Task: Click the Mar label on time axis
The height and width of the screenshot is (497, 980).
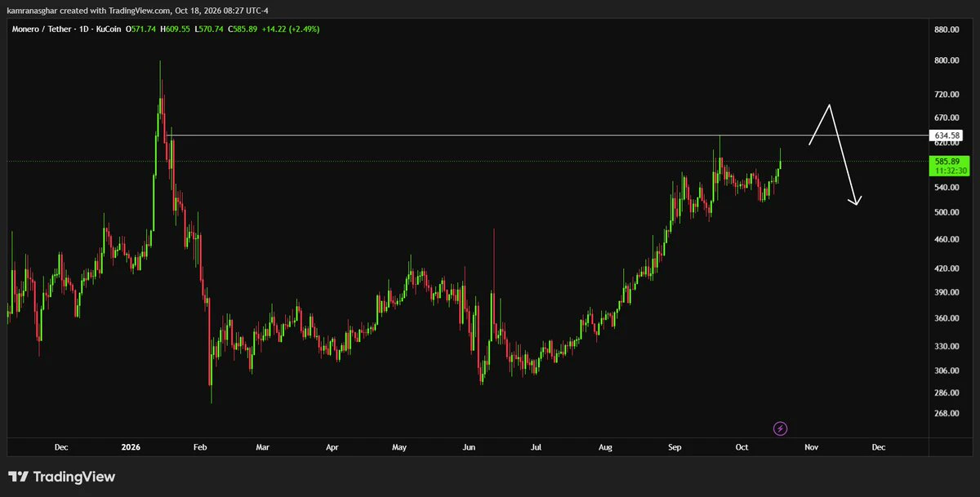Action: click(x=263, y=447)
